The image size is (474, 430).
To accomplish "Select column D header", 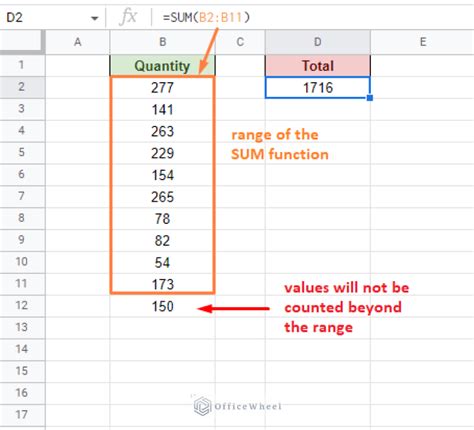I will 318,42.
